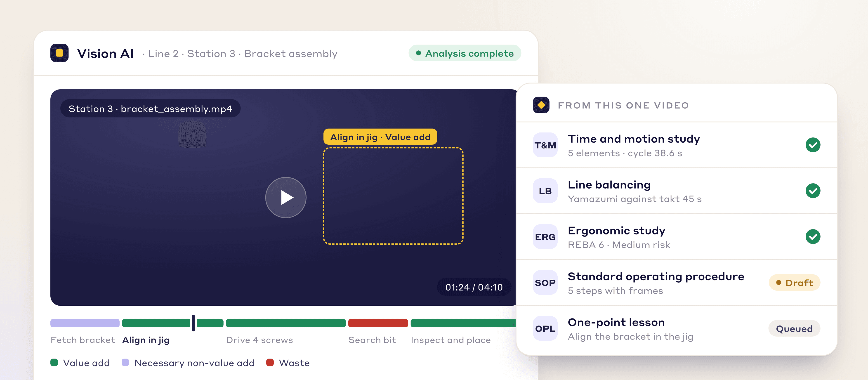Open the Analysis complete status pill
The height and width of the screenshot is (380, 868).
[465, 53]
